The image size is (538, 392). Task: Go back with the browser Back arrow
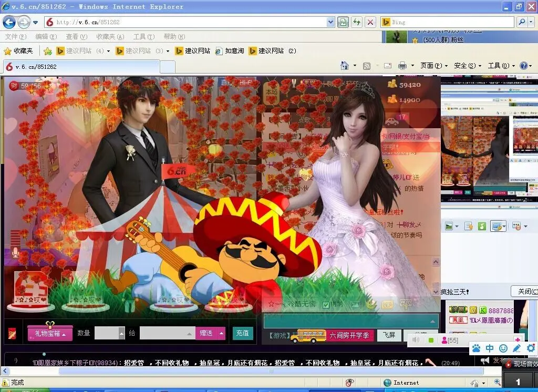coord(9,23)
